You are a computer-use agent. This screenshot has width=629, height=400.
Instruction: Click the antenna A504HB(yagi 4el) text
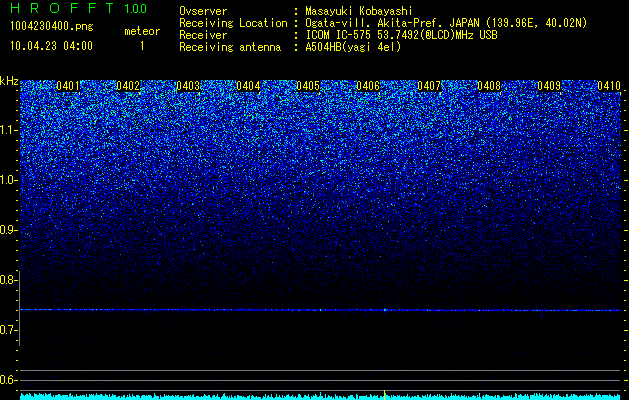[x=353, y=47]
